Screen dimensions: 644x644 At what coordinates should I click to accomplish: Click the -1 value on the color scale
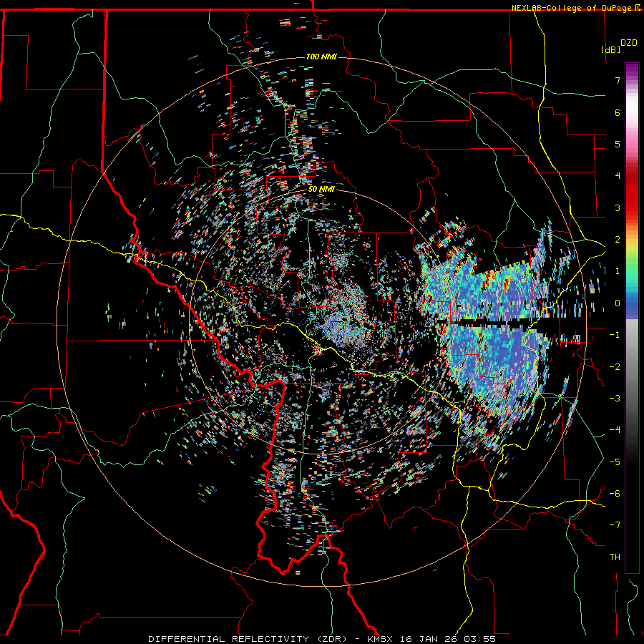(x=615, y=335)
